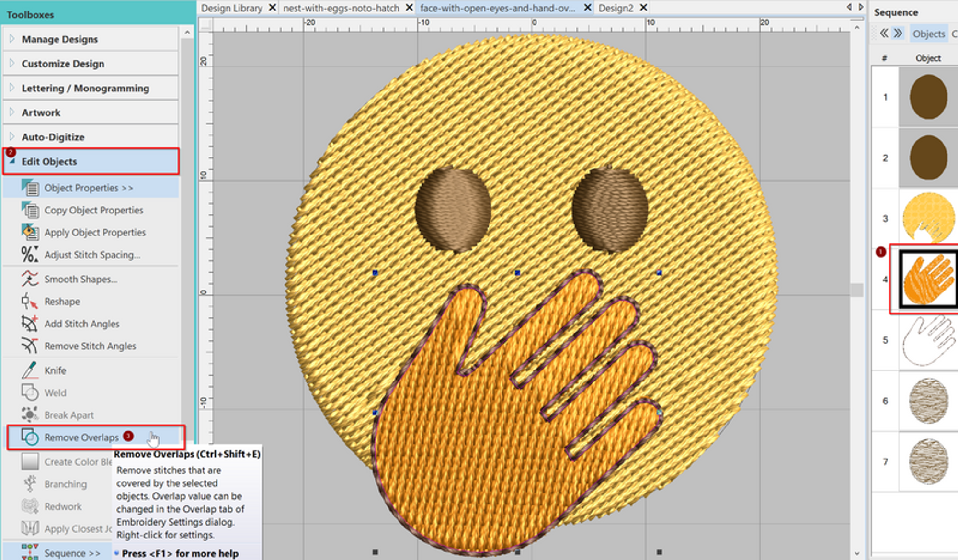Click the Copy Object Properties icon
958x560 pixels.
[x=30, y=210]
